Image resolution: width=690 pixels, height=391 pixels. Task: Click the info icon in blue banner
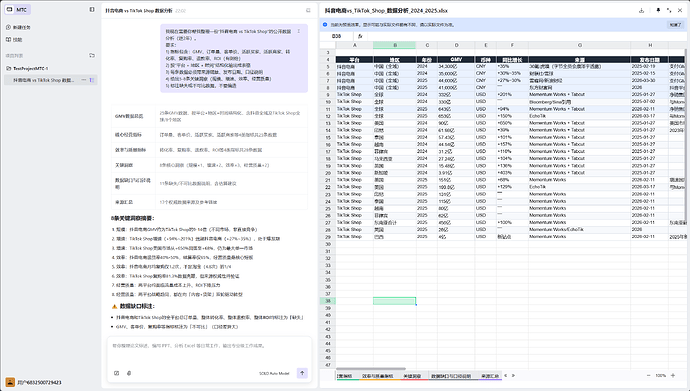pyautogui.click(x=325, y=25)
